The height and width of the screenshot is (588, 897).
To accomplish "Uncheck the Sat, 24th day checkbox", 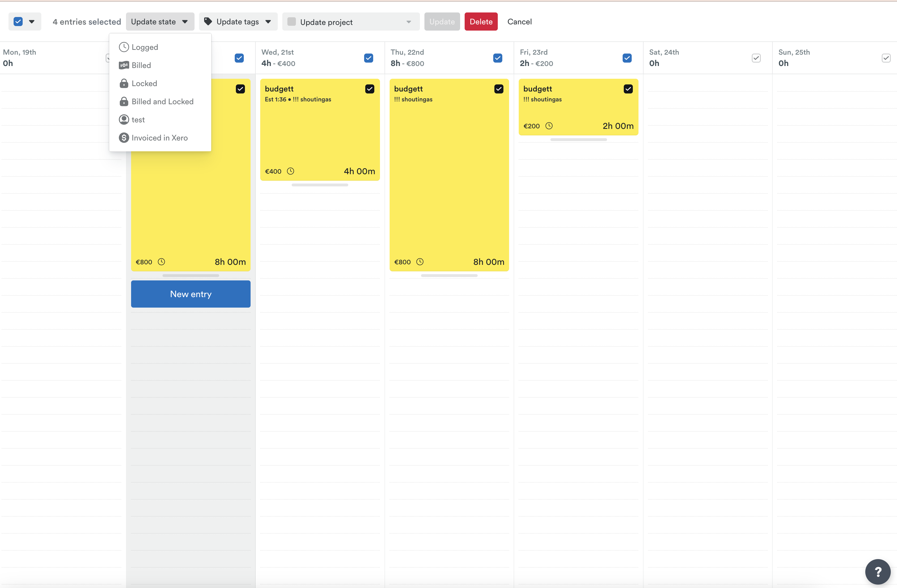I will coord(756,58).
